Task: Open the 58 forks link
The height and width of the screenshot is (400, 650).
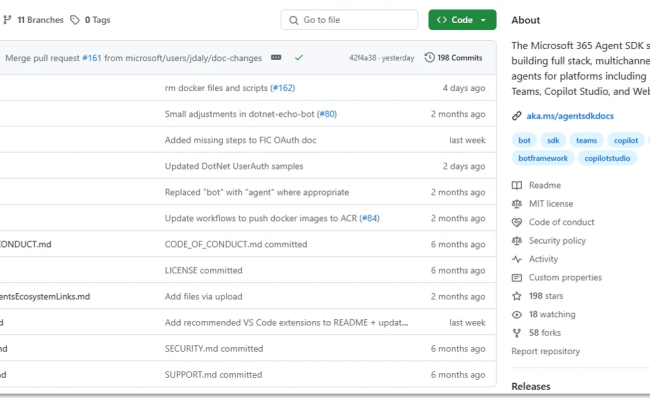Action: 545,333
